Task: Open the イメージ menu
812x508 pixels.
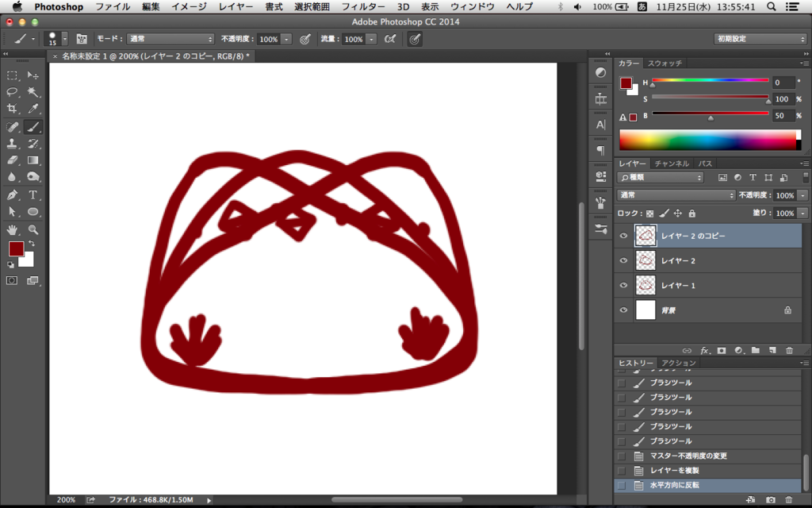Action: coord(189,6)
